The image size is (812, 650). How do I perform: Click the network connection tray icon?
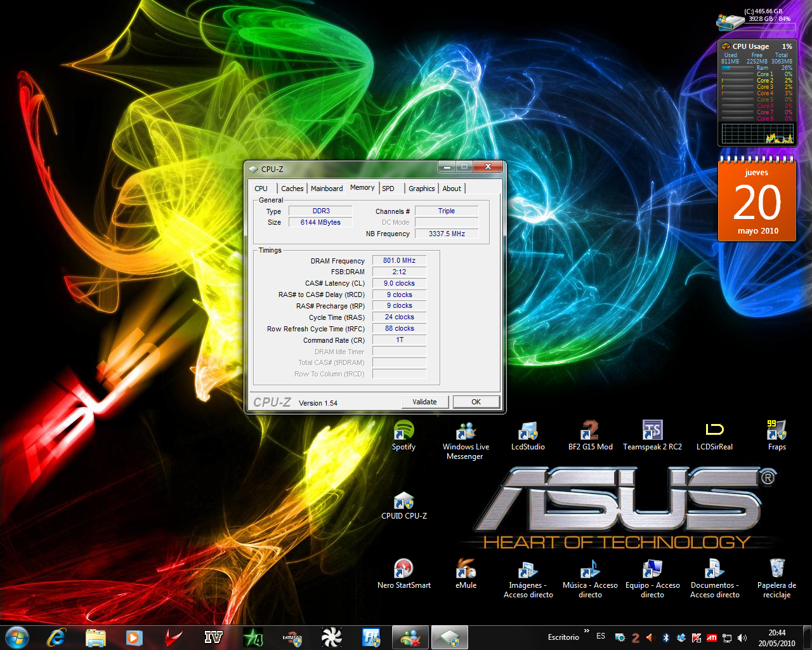[x=727, y=637]
